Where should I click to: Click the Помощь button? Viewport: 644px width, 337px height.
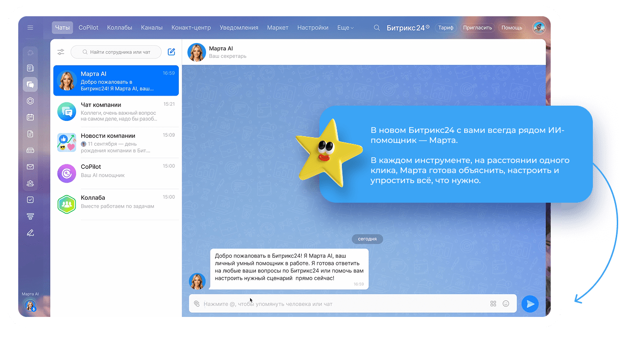pyautogui.click(x=512, y=28)
